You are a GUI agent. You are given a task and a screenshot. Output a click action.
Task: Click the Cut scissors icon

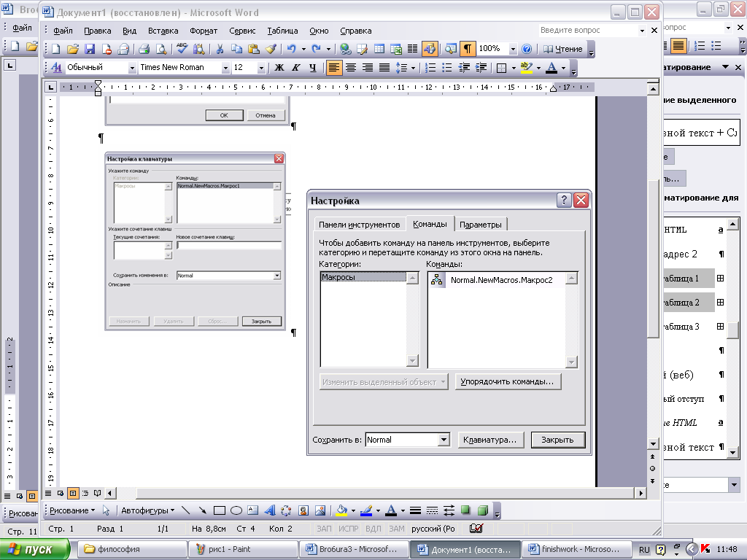pyautogui.click(x=220, y=49)
